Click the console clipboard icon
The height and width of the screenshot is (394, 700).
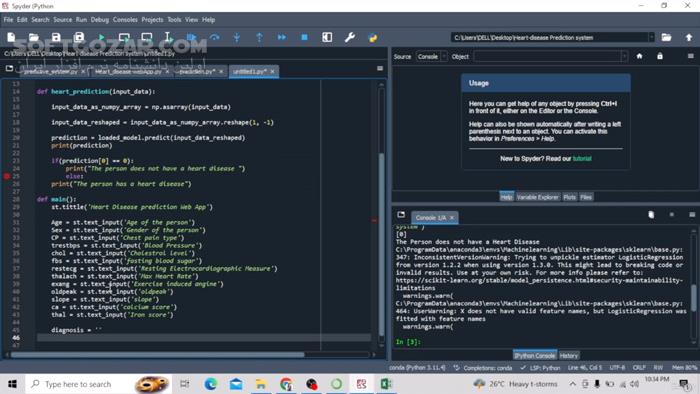pos(651,215)
